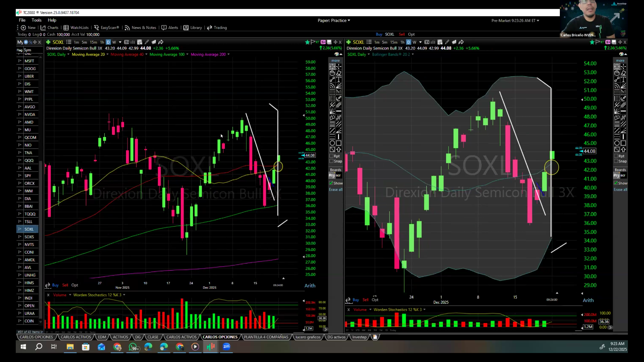The height and width of the screenshot is (362, 644).
Task: Click the share arrow icon on left chart toolbar
Action: [x=161, y=42]
